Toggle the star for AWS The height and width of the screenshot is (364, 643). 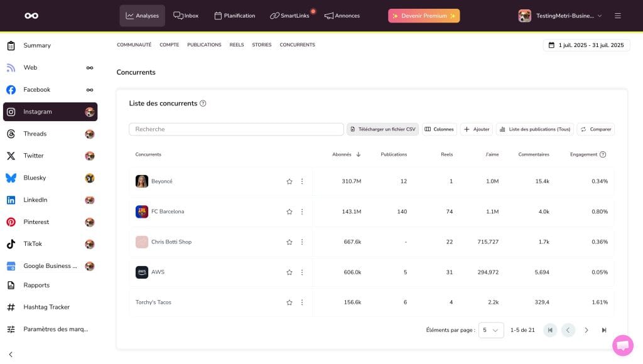click(289, 272)
